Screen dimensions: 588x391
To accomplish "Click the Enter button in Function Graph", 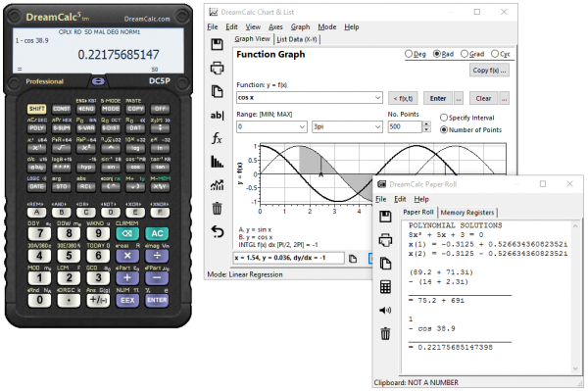I will point(438,99).
